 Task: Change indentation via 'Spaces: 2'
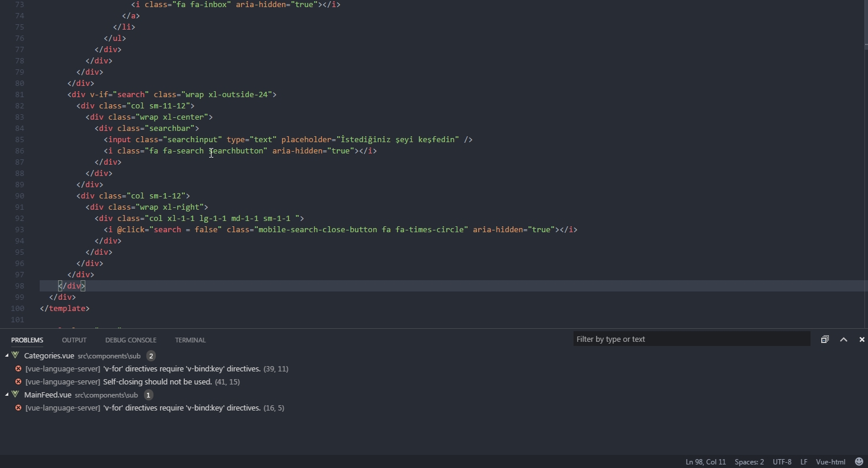click(x=749, y=462)
